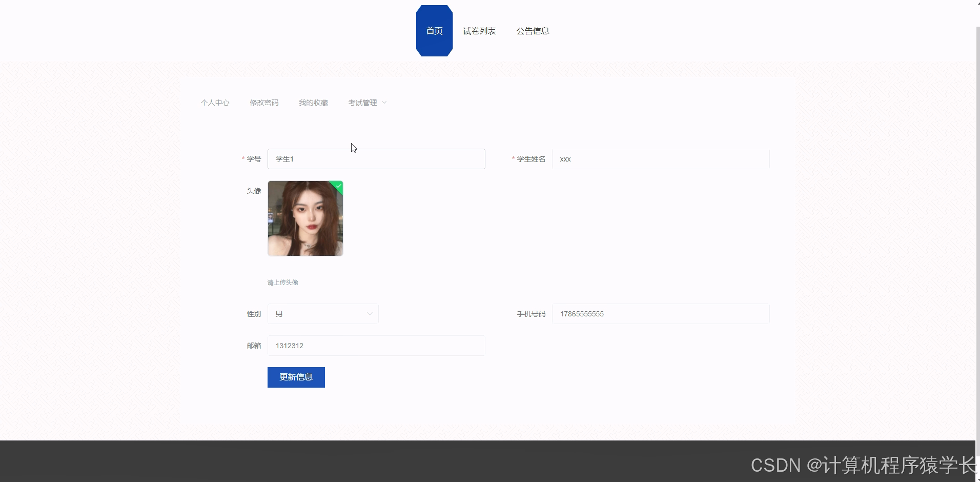Open the gender dropdown showing 男
Screen dimensions: 980x482
tap(323, 313)
